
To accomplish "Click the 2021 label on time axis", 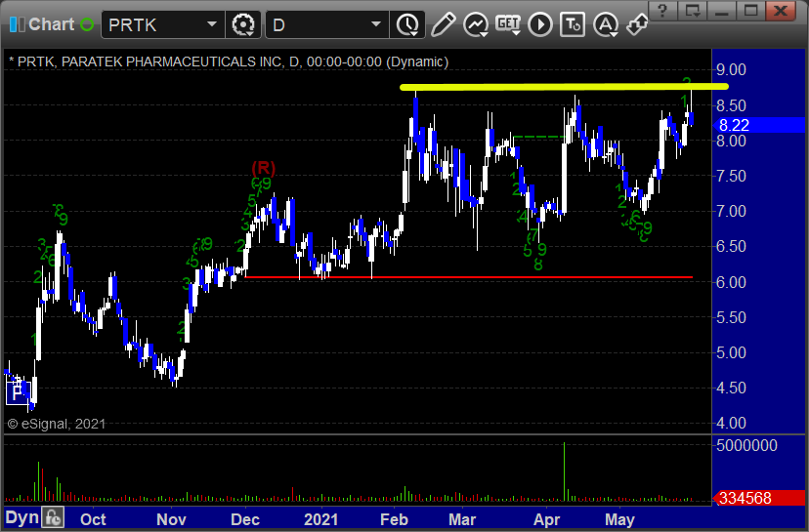I will point(320,519).
